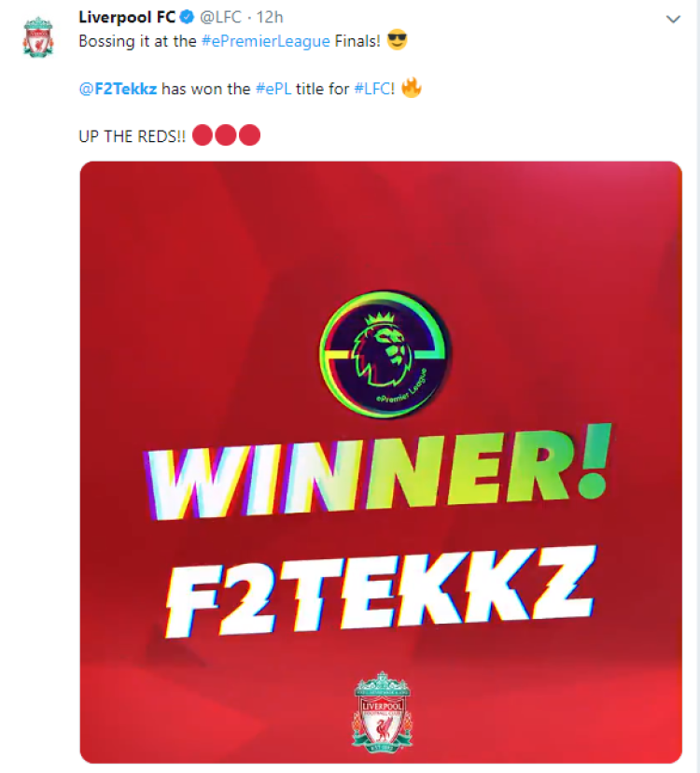Open the tweet options chevron menu
This screenshot has height=773, width=700.
pyautogui.click(x=673, y=20)
